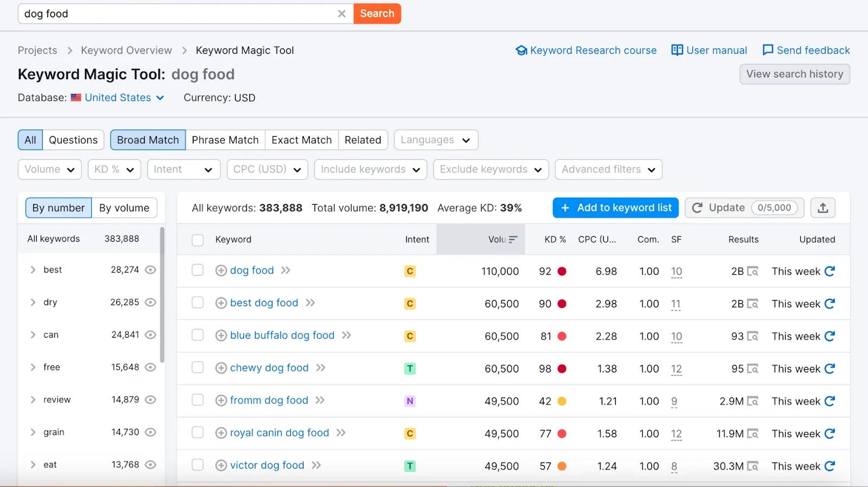The image size is (868, 487).
Task: Click the export upload icon button
Action: (823, 208)
